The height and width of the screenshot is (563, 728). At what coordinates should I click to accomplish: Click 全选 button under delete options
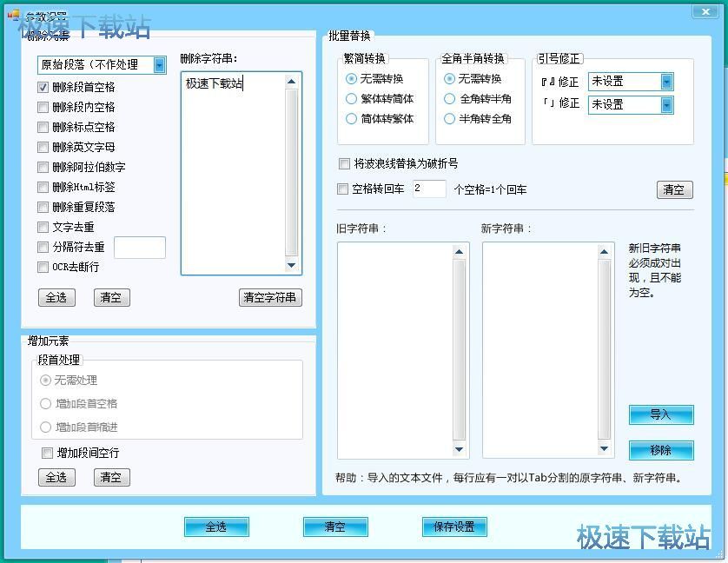pyautogui.click(x=56, y=297)
